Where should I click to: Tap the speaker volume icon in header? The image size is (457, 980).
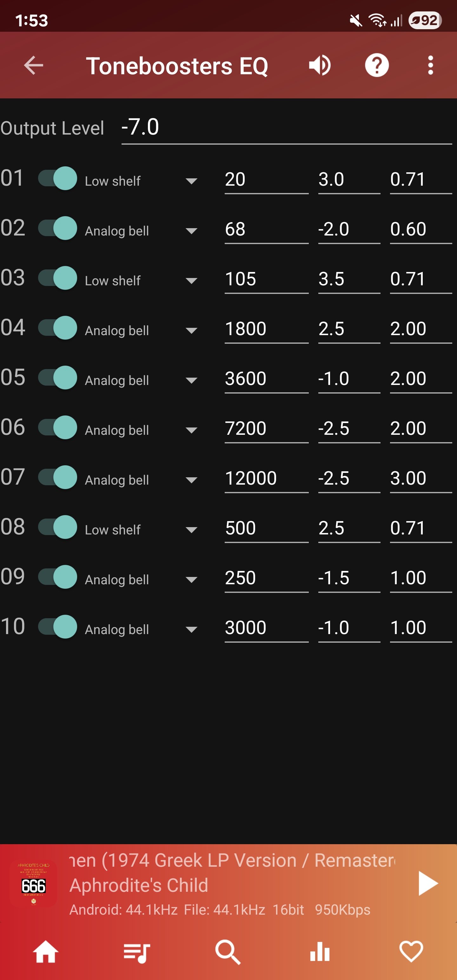[x=320, y=65]
